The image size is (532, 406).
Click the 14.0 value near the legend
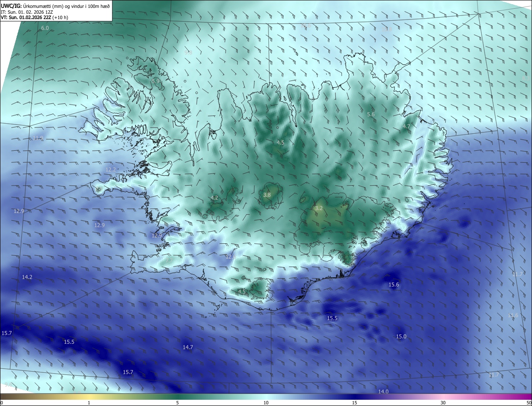tap(383, 391)
